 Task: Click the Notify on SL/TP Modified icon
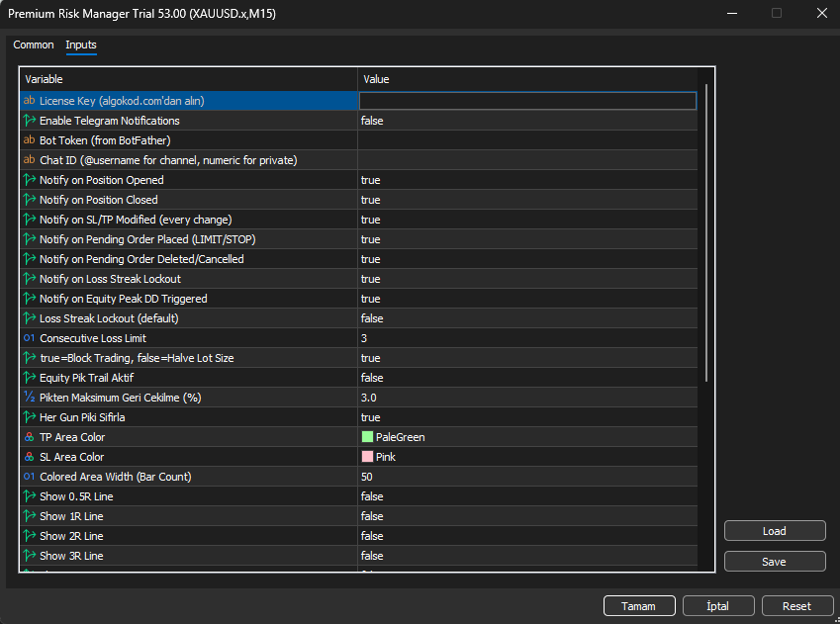pos(30,220)
